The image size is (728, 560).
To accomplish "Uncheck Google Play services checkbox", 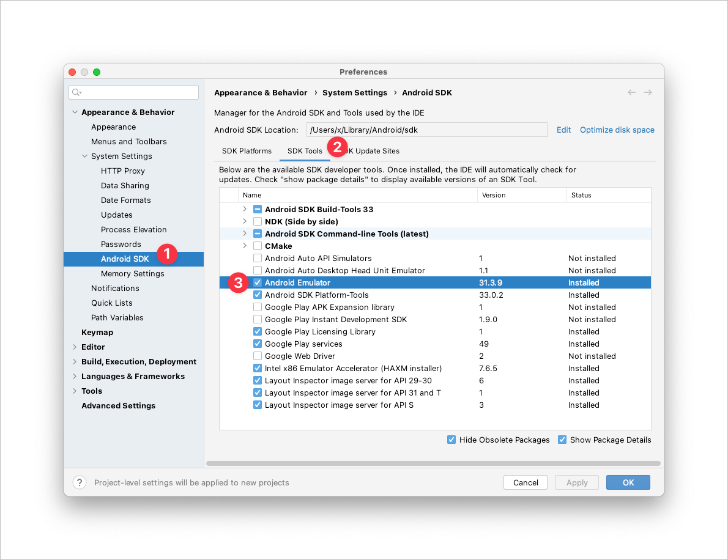I will [x=257, y=344].
